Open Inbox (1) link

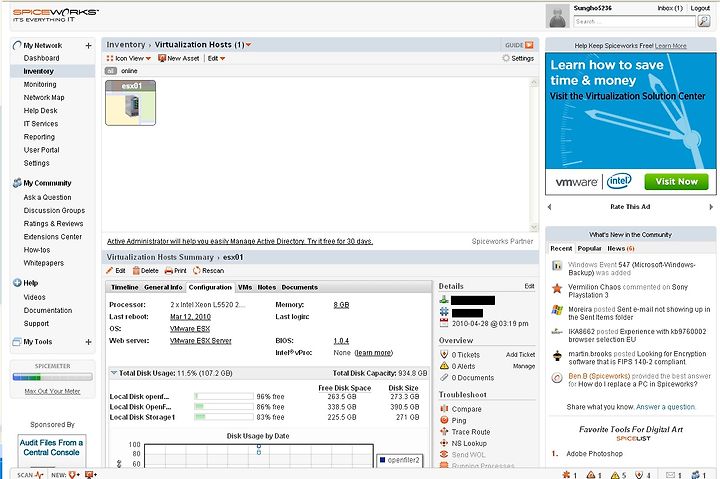point(670,8)
